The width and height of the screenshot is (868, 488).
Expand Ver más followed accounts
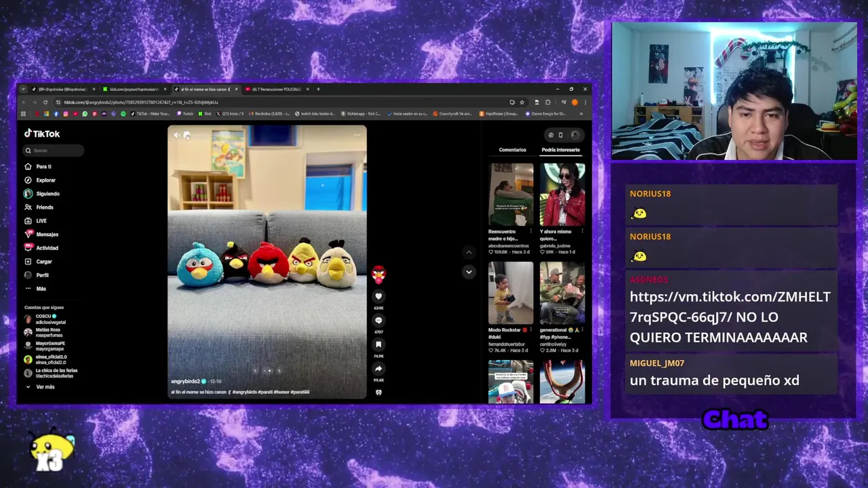(x=40, y=387)
